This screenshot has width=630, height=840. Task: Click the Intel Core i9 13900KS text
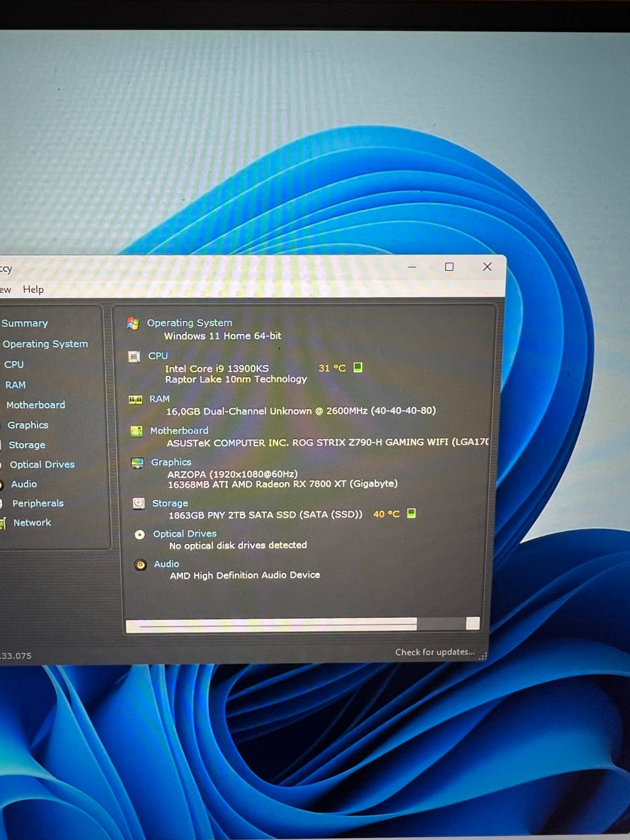pos(217,369)
